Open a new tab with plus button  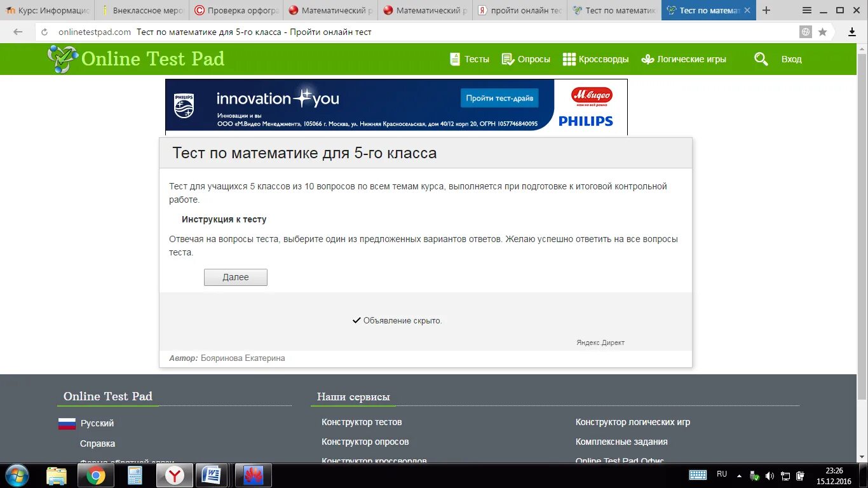(x=766, y=10)
